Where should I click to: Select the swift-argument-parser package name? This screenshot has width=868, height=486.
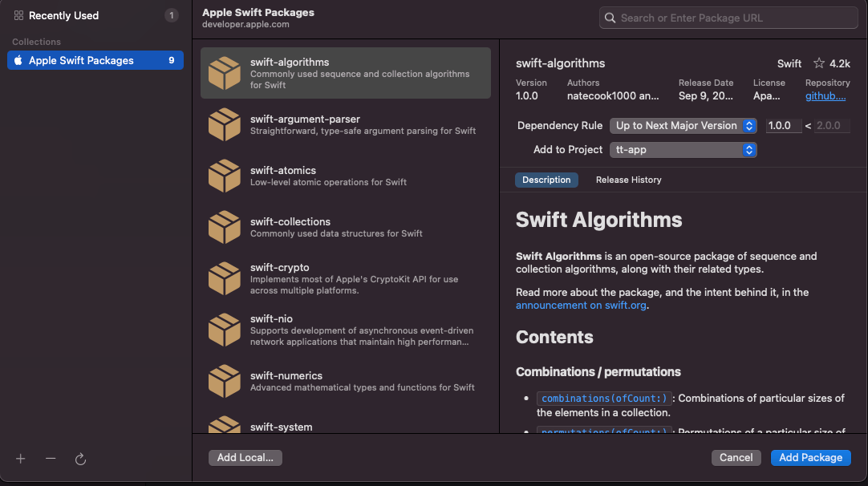[305, 119]
